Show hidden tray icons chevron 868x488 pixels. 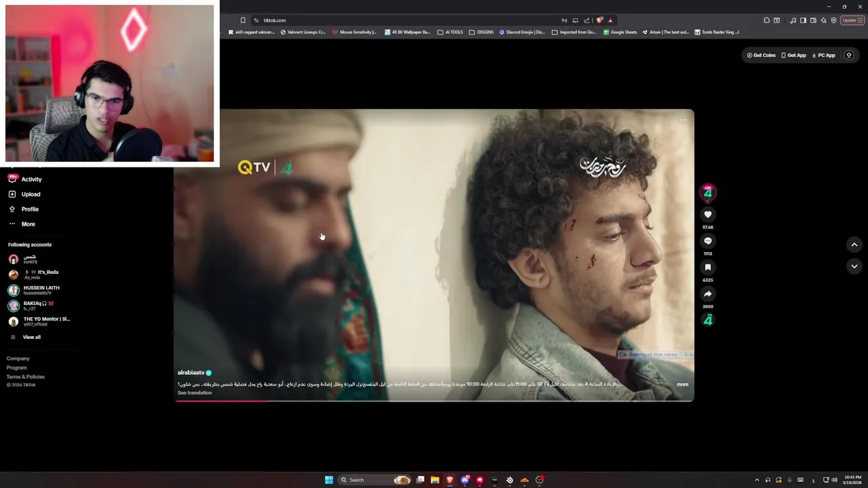coord(757,480)
